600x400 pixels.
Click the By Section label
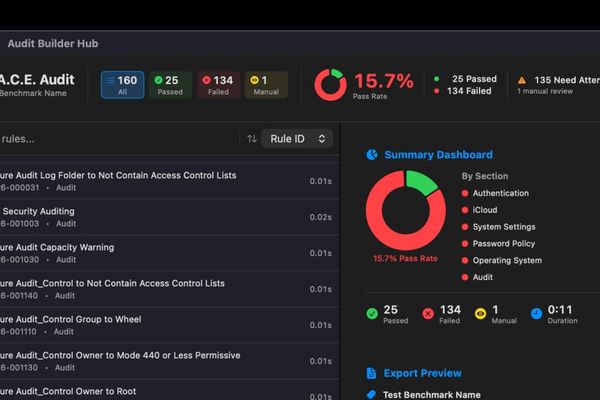(485, 176)
